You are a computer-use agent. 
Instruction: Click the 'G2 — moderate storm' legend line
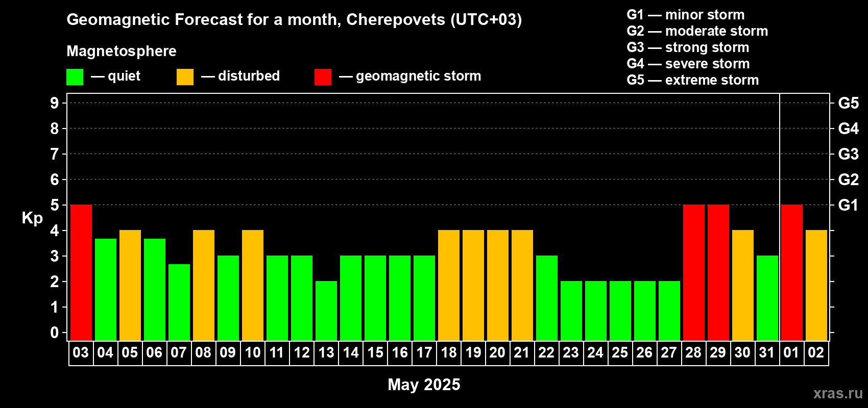tap(697, 31)
